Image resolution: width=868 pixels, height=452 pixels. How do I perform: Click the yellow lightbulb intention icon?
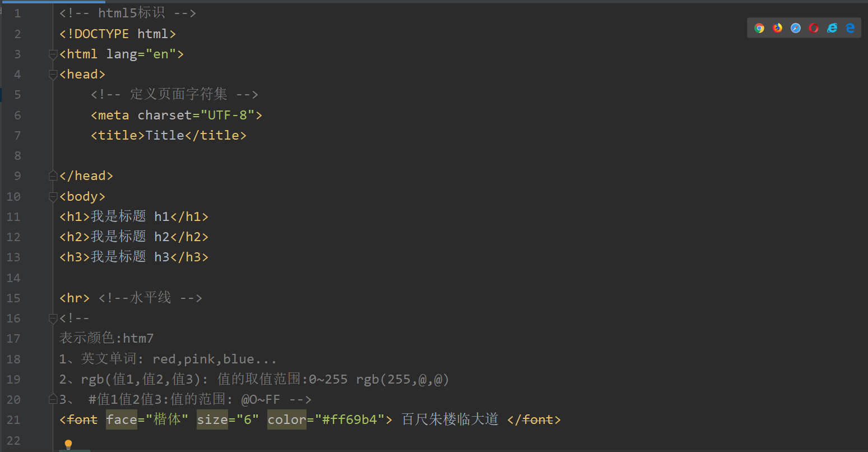click(x=68, y=445)
